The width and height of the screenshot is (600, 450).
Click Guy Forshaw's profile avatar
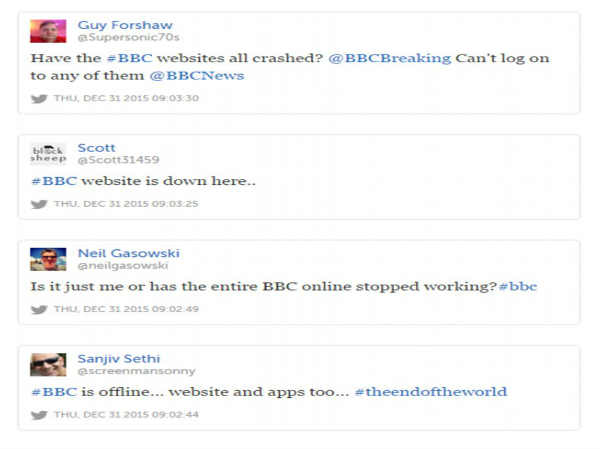[48, 30]
